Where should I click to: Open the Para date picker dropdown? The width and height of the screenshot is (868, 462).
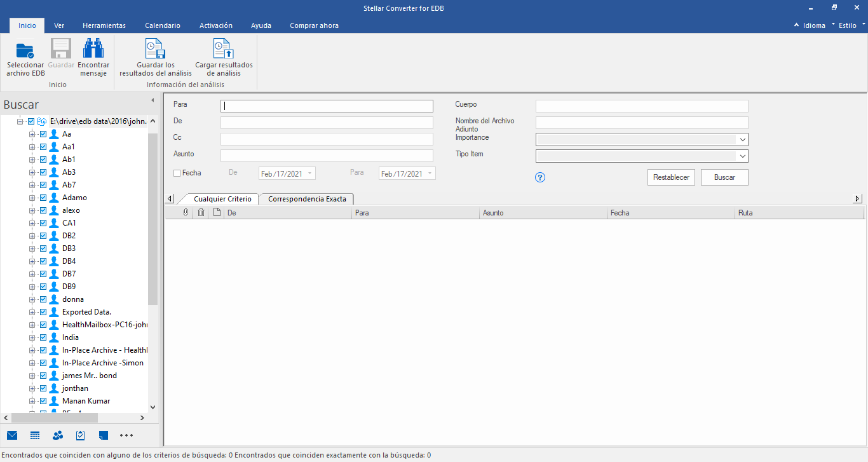tap(430, 173)
